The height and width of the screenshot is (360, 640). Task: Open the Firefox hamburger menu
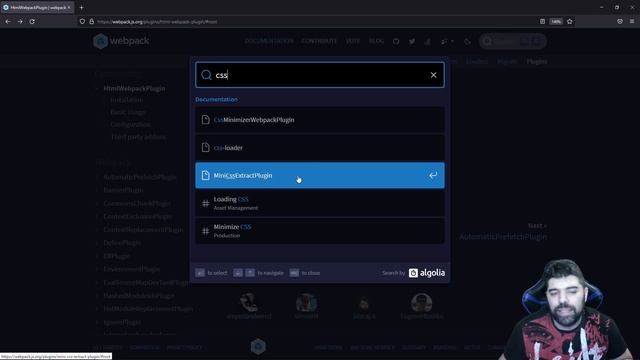(x=632, y=21)
